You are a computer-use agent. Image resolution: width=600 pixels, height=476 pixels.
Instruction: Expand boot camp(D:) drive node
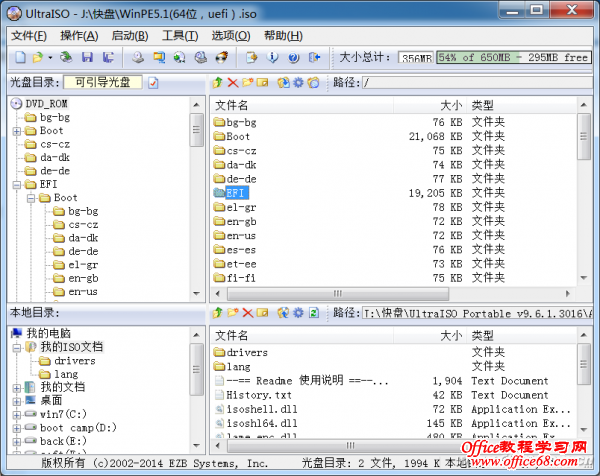click(16, 428)
